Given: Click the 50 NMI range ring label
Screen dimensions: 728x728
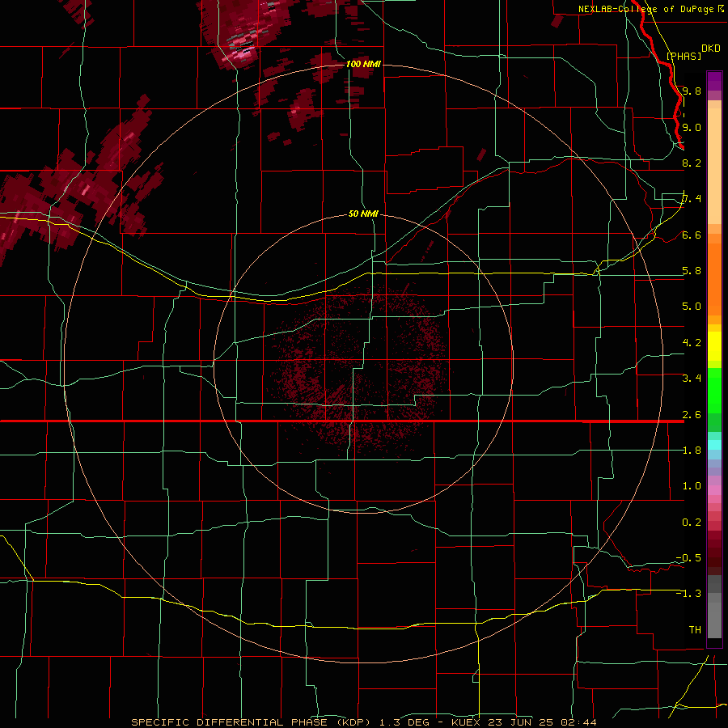Looking at the screenshot, I should [x=363, y=214].
